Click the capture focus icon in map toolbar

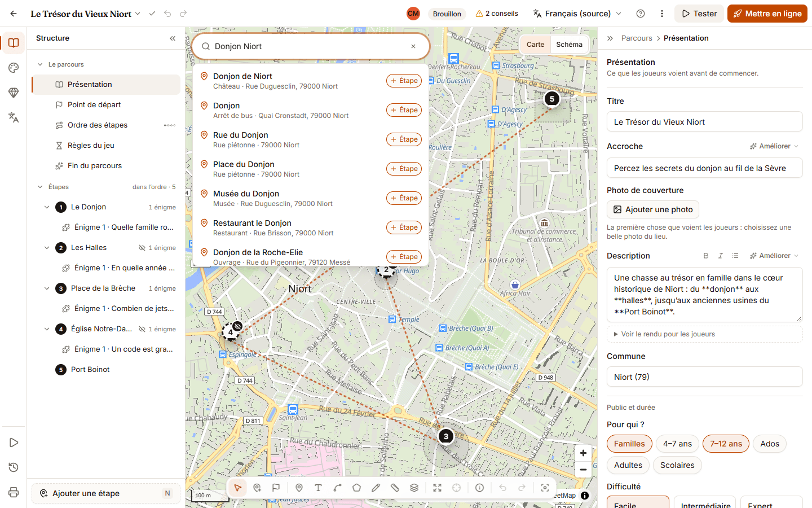click(x=545, y=488)
